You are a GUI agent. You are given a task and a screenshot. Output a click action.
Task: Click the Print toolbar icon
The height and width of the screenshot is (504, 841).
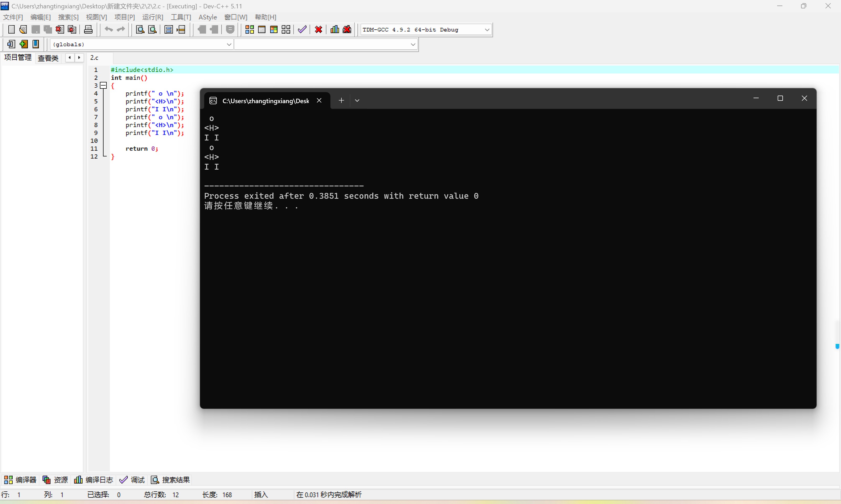click(88, 30)
